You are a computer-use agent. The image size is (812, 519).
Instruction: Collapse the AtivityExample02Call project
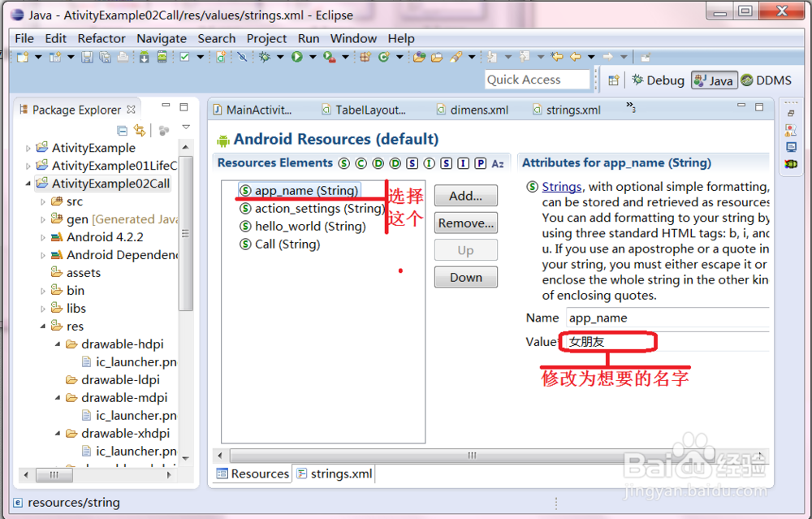pos(28,184)
